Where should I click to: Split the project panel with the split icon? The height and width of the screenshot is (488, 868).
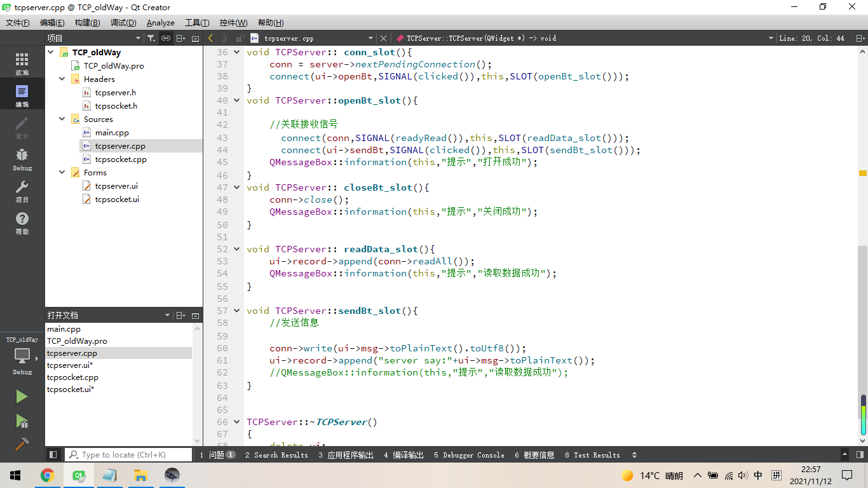click(180, 38)
